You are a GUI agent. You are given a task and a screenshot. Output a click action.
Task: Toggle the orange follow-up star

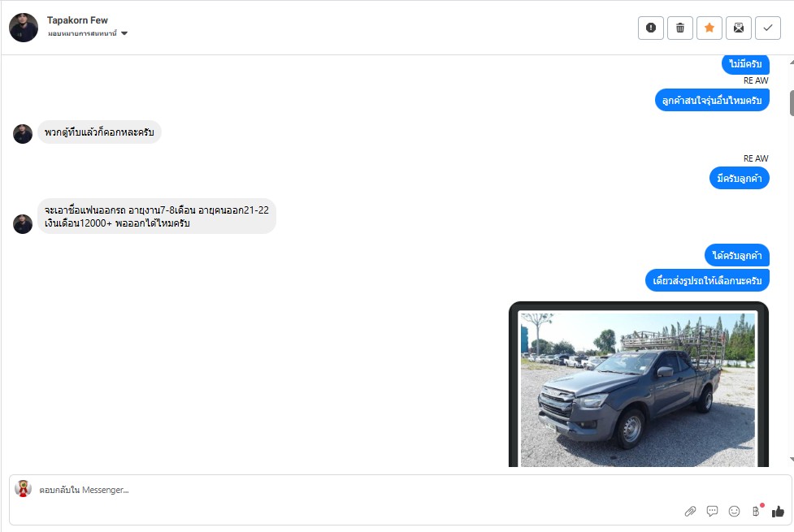coord(709,28)
